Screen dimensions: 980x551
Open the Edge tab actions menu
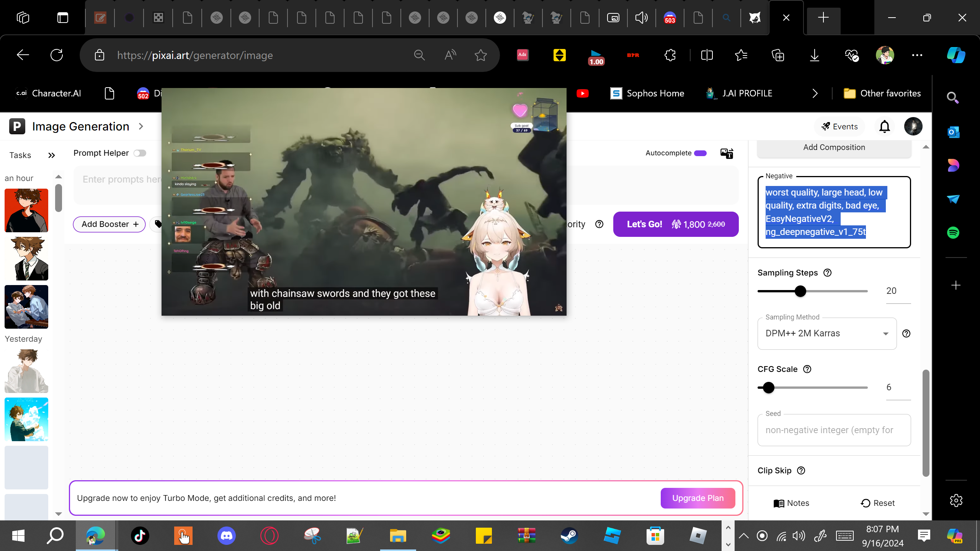(x=63, y=18)
